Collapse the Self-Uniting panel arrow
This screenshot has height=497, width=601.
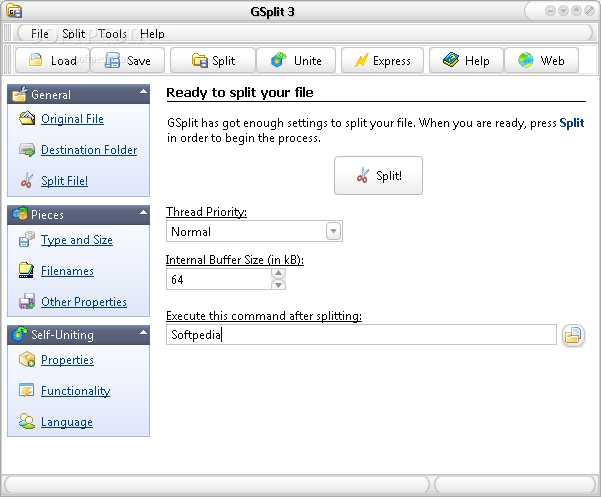[x=143, y=332]
